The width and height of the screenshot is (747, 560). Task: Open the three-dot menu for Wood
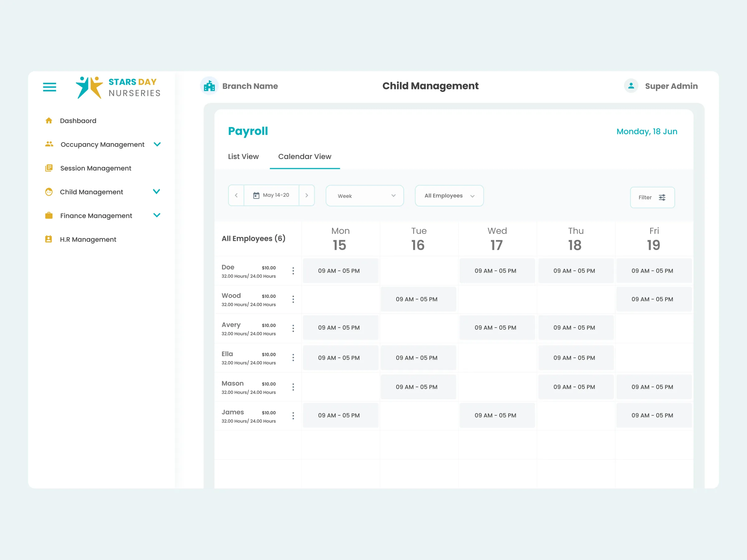coord(293,299)
